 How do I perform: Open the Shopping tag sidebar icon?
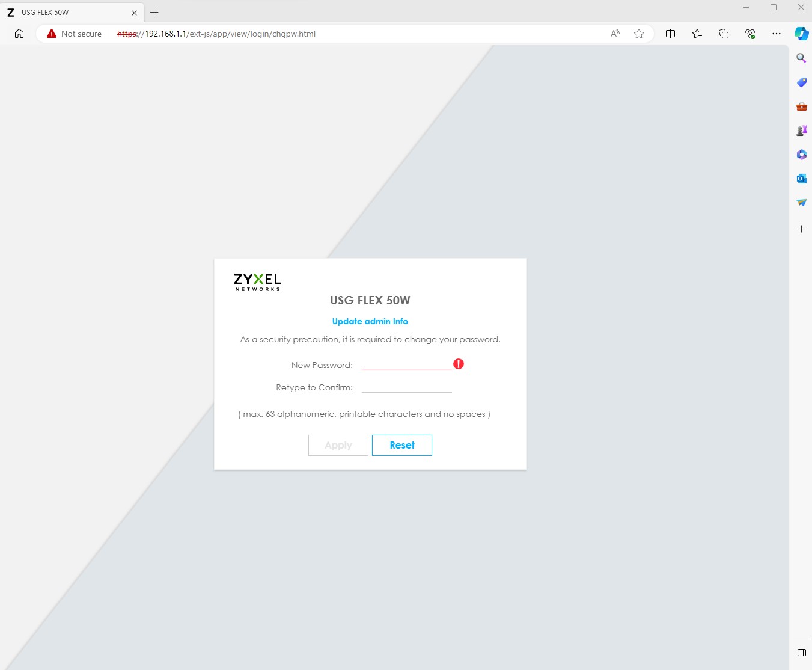click(x=801, y=82)
